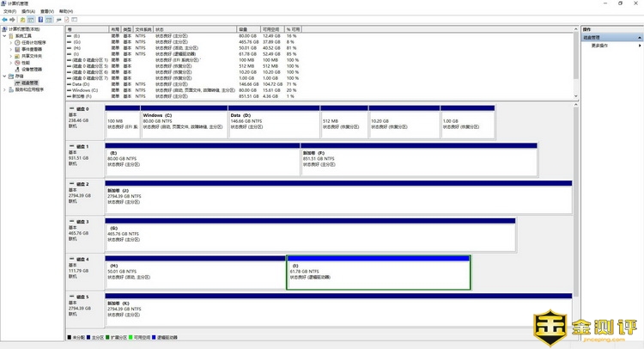The image size is (644, 349).
Task: Click 更多操作 in the actions pane
Action: [x=599, y=45]
